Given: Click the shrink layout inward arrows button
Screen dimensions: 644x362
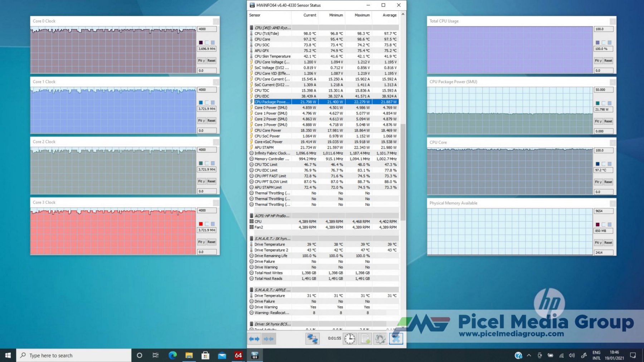Looking at the screenshot, I should [x=269, y=339].
